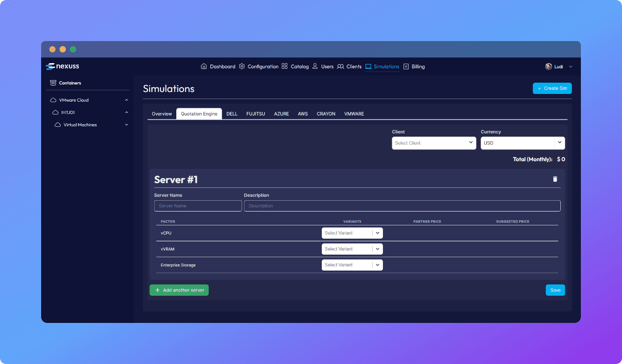The image size is (622, 364).
Task: Open the USD currency dropdown
Action: 522,143
